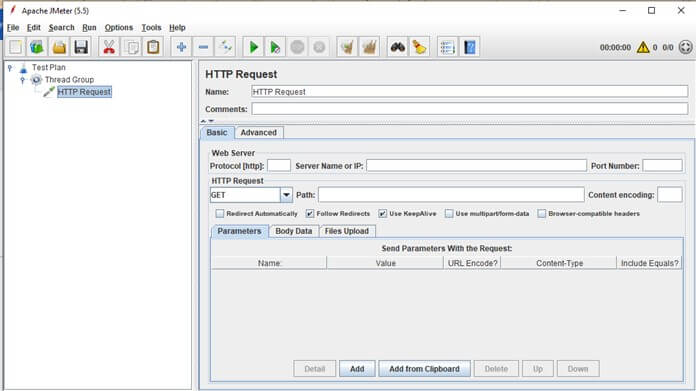Viewport: 696px width, 391px height.
Task: Click the JMeter feather title icon
Action: click(13, 10)
